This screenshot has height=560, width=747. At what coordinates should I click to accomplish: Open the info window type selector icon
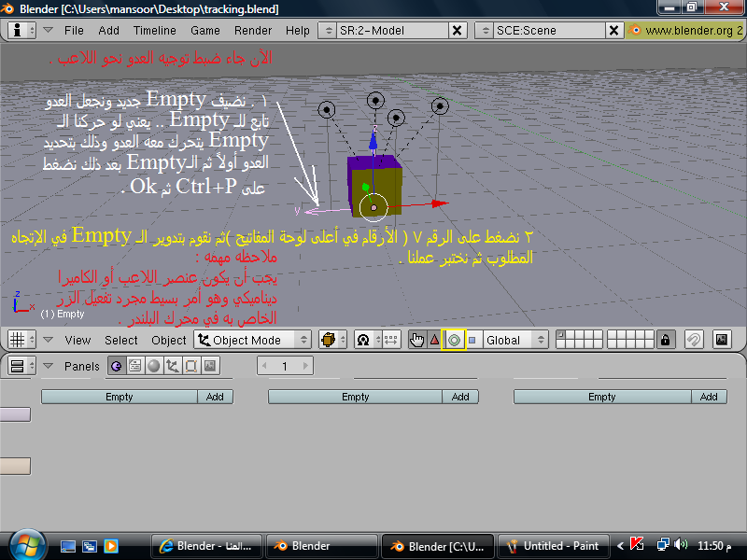[x=21, y=31]
